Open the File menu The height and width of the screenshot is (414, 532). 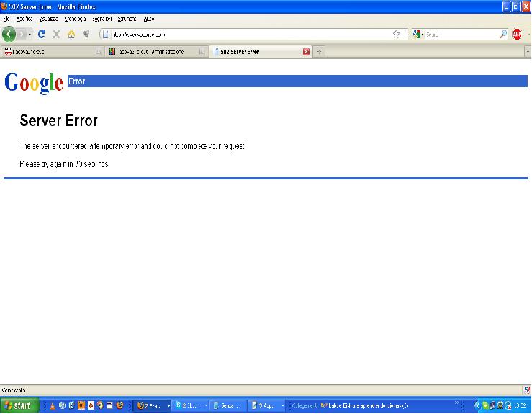(x=6, y=19)
